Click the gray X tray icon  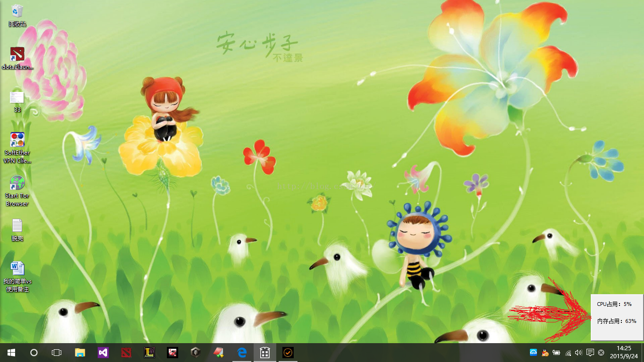601,353
